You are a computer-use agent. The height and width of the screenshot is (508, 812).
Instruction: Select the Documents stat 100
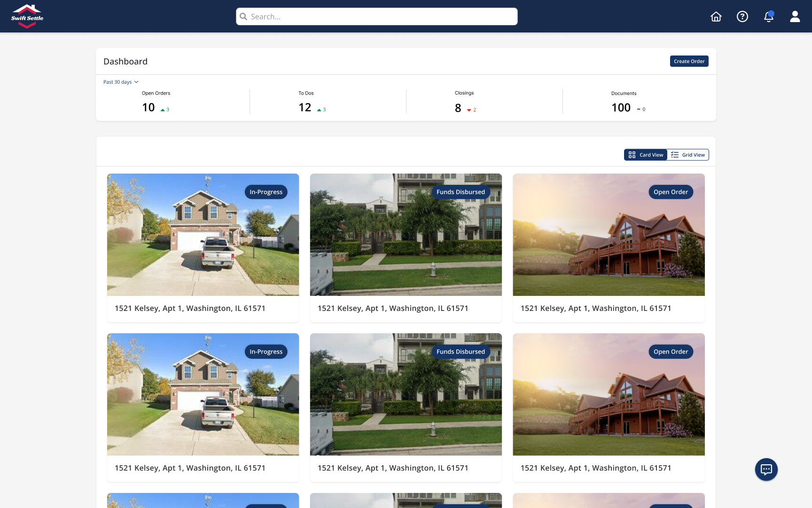(x=621, y=108)
